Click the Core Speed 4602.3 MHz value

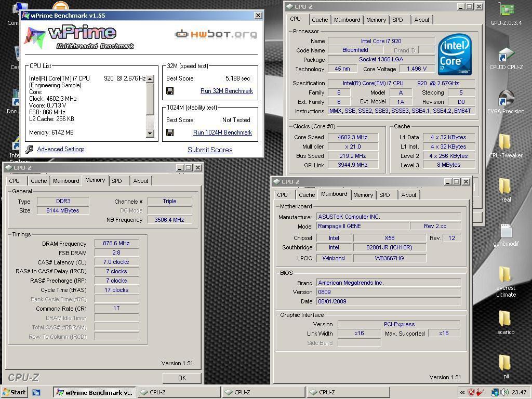click(x=353, y=137)
